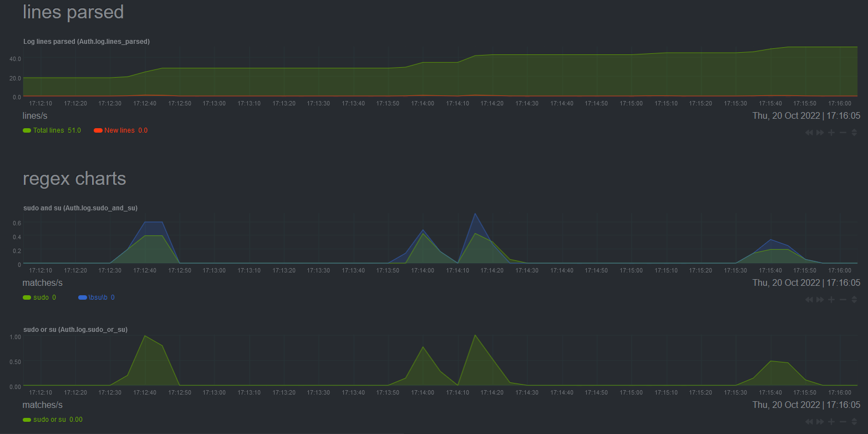
Task: Zoom in the sudo and su chart
Action: click(831, 300)
